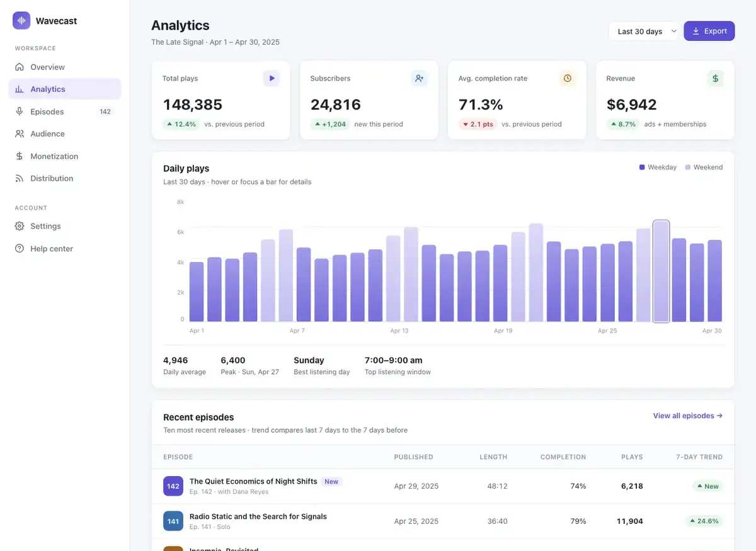The height and width of the screenshot is (551, 756).
Task: Click the Wavecast logo icon
Action: (21, 21)
